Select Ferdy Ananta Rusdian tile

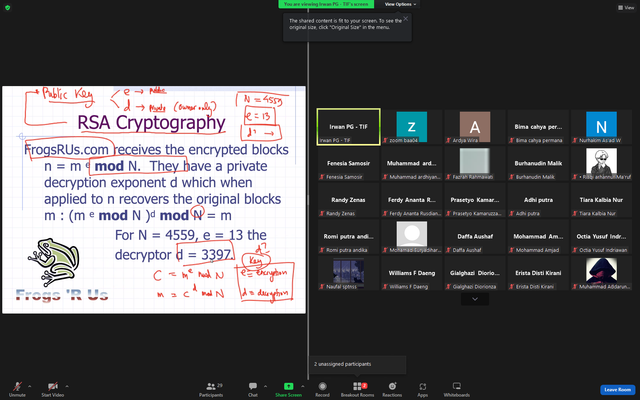click(411, 200)
